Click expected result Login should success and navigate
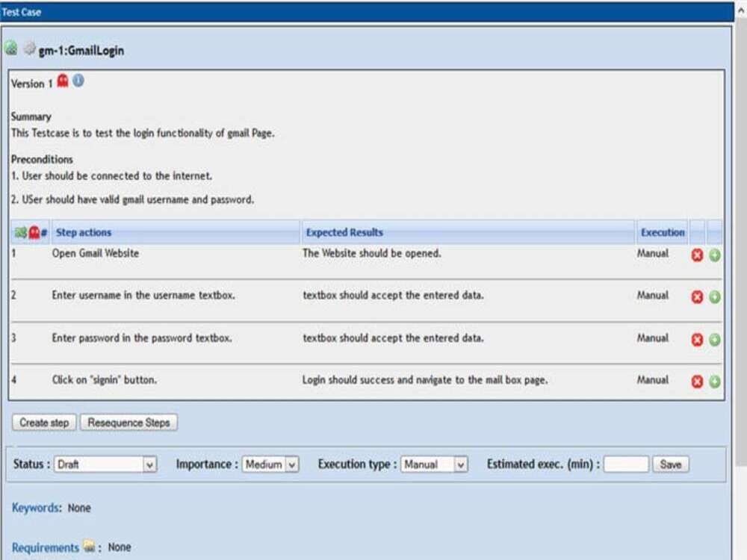Screen dimensions: 747x560 click(425, 380)
